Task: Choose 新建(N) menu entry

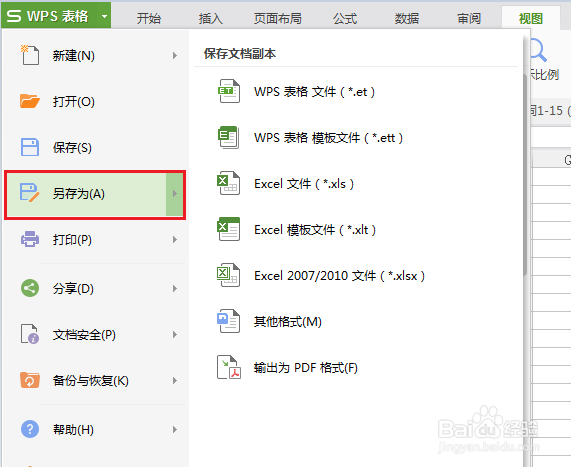Action: (x=95, y=55)
